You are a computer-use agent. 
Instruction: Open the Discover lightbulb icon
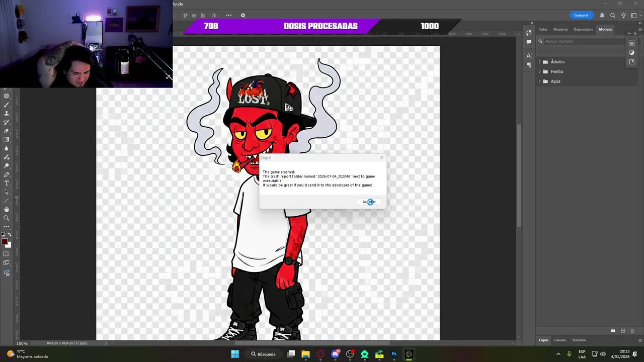pos(624,16)
